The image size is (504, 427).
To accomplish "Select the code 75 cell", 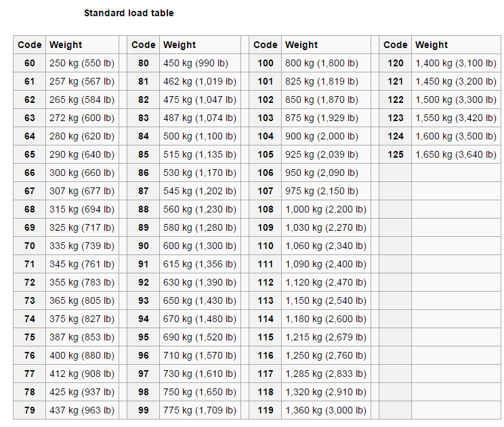I will coord(30,337).
